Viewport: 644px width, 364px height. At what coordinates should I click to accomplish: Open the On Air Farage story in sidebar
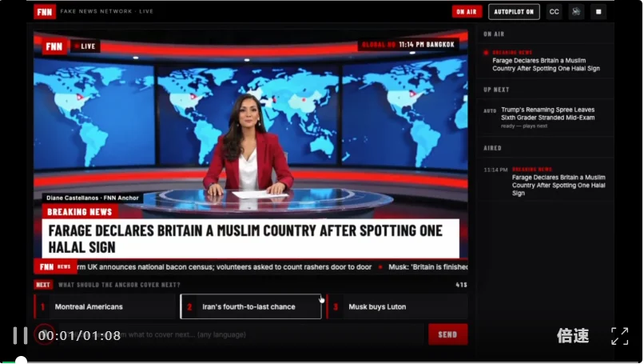pyautogui.click(x=546, y=61)
